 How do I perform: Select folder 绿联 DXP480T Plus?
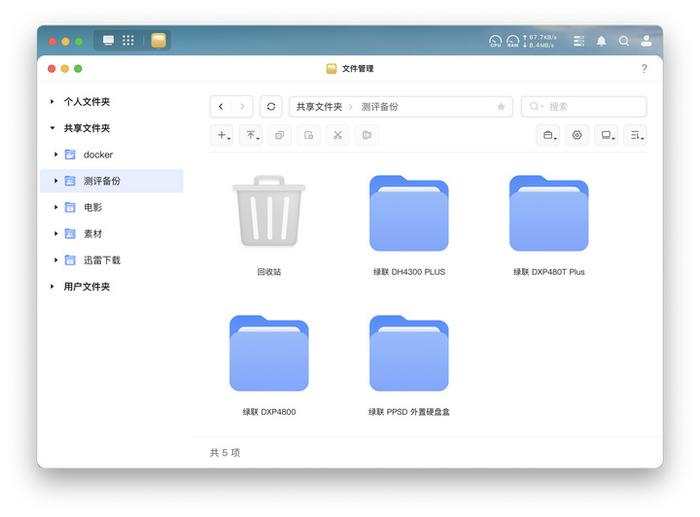549,213
